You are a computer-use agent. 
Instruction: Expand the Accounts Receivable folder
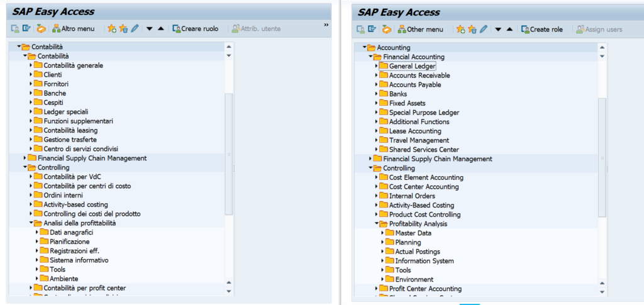coord(377,75)
